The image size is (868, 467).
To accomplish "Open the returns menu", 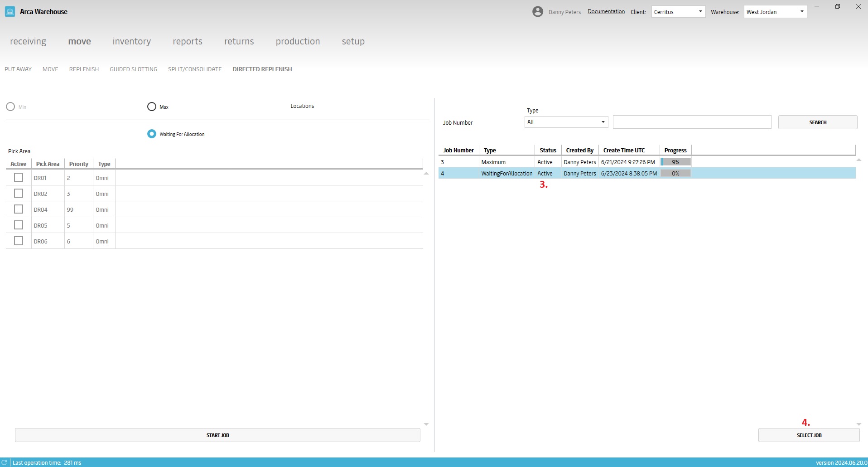I will coord(239,41).
